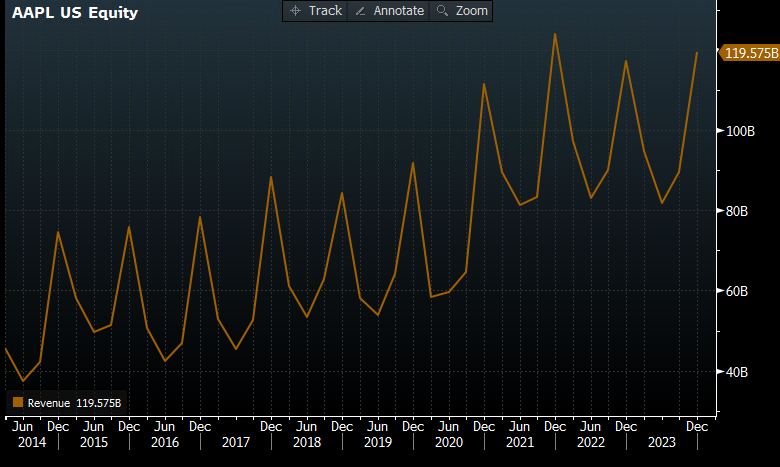The image size is (780, 467).
Task: Click the Track crosshair icon
Action: (x=295, y=10)
